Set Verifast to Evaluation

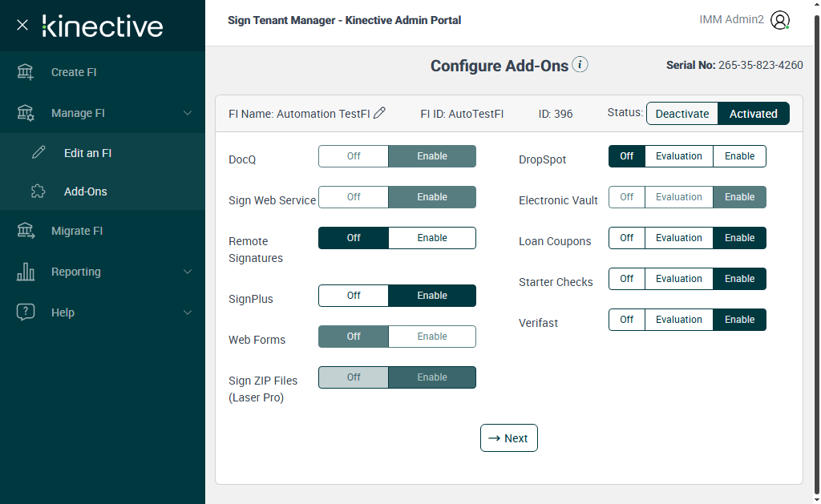coord(679,319)
